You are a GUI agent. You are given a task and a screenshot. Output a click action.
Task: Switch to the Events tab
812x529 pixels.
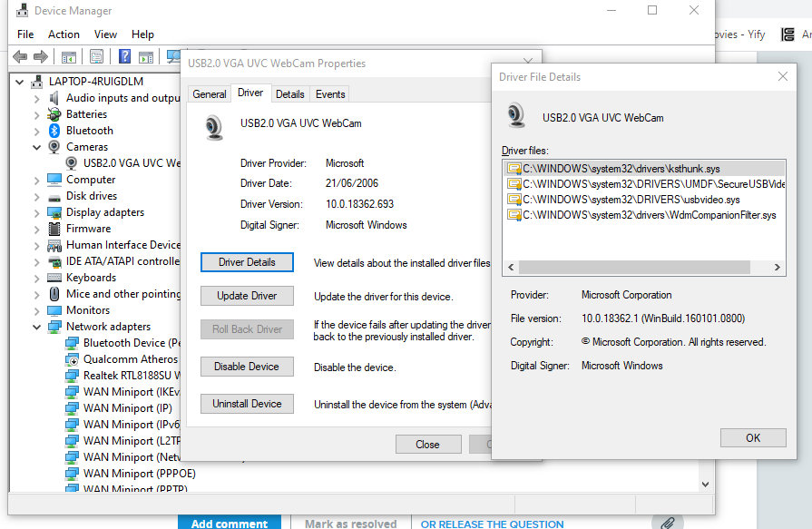[x=329, y=93]
